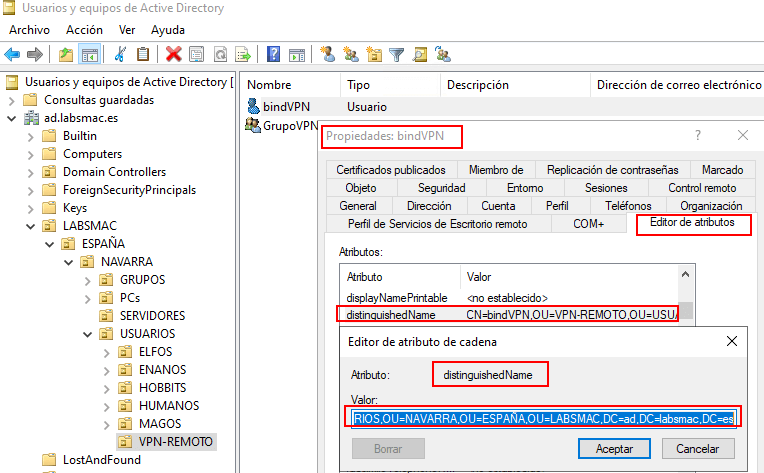Click the find objects toolbar icon
The height and width of the screenshot is (473, 764).
coord(421,54)
